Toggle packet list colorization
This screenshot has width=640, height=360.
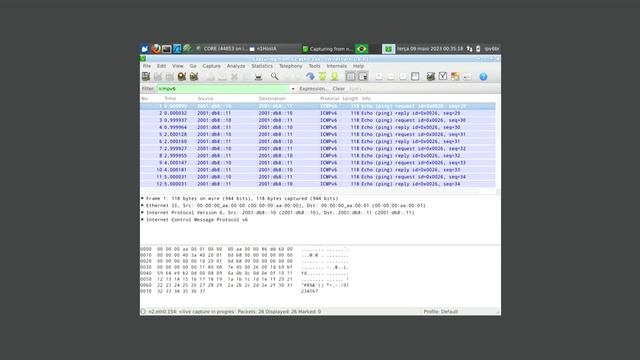[x=350, y=76]
